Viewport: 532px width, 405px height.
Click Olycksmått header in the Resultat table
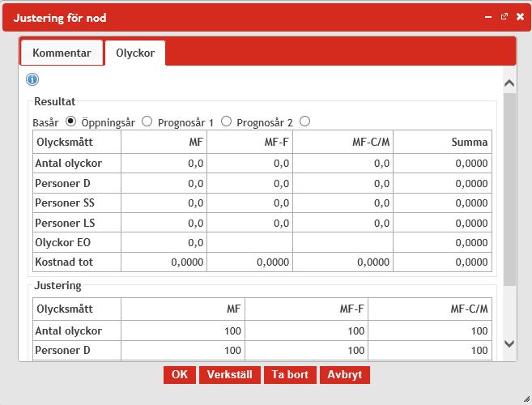pos(77,142)
